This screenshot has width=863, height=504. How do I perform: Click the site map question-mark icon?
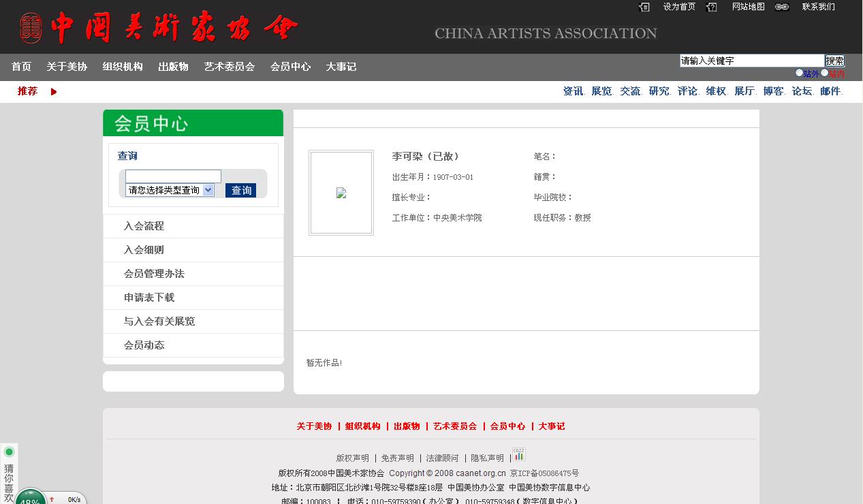coord(712,7)
